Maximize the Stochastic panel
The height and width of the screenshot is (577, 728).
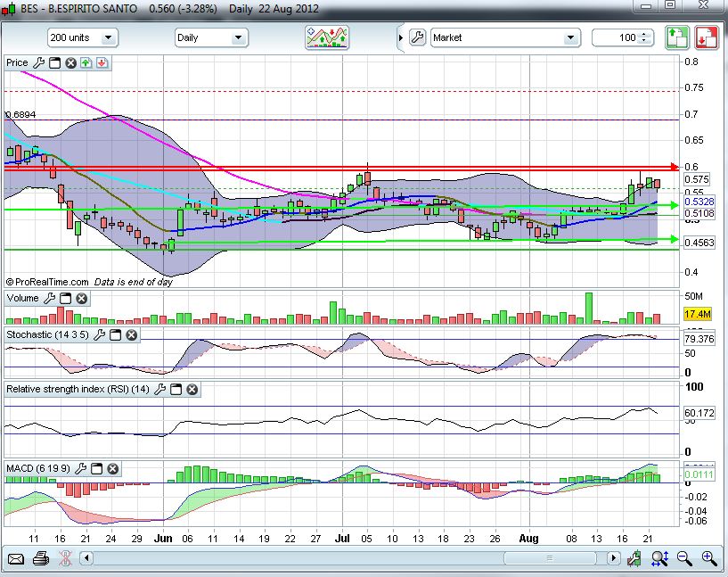[115, 334]
